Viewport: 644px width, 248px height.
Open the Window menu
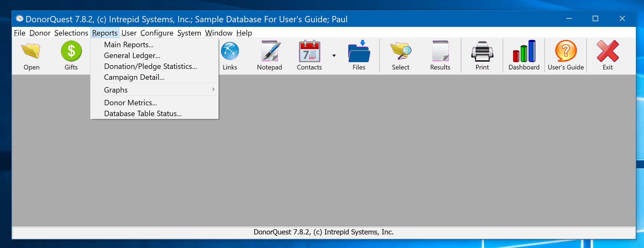point(219,33)
